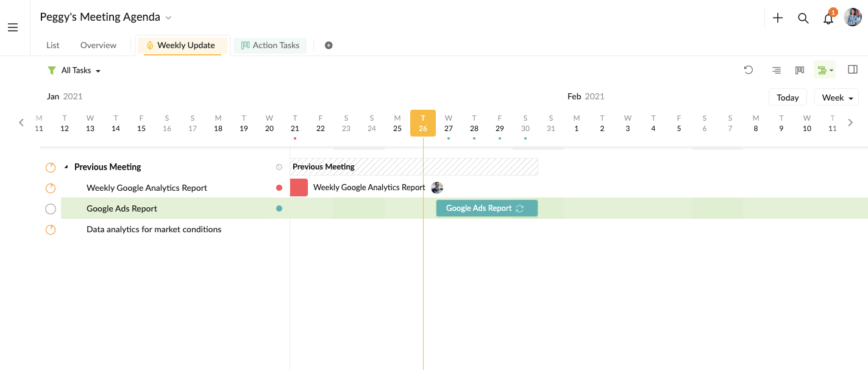Image resolution: width=868 pixels, height=370 pixels.
Task: Click date column Friday 5 February
Action: [679, 123]
